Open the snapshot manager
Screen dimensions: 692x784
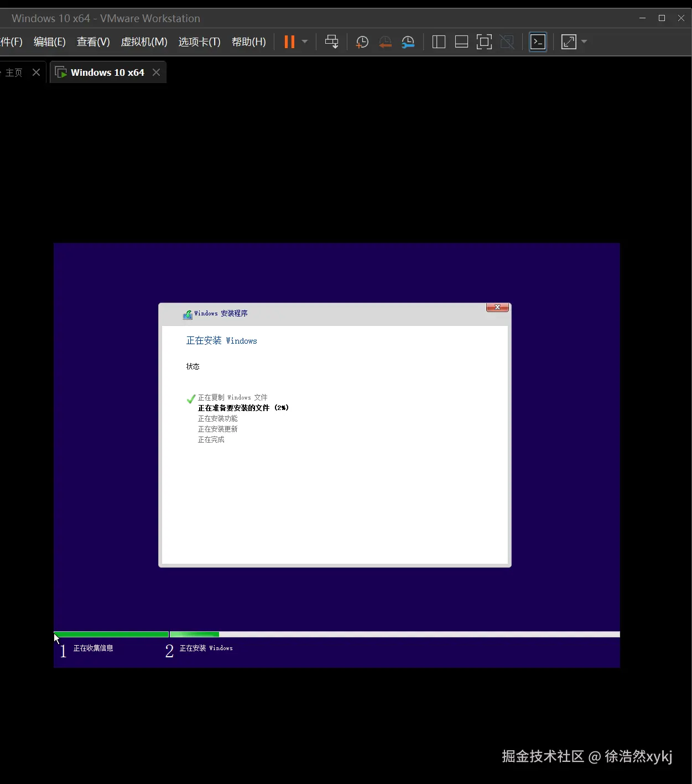[x=408, y=42]
